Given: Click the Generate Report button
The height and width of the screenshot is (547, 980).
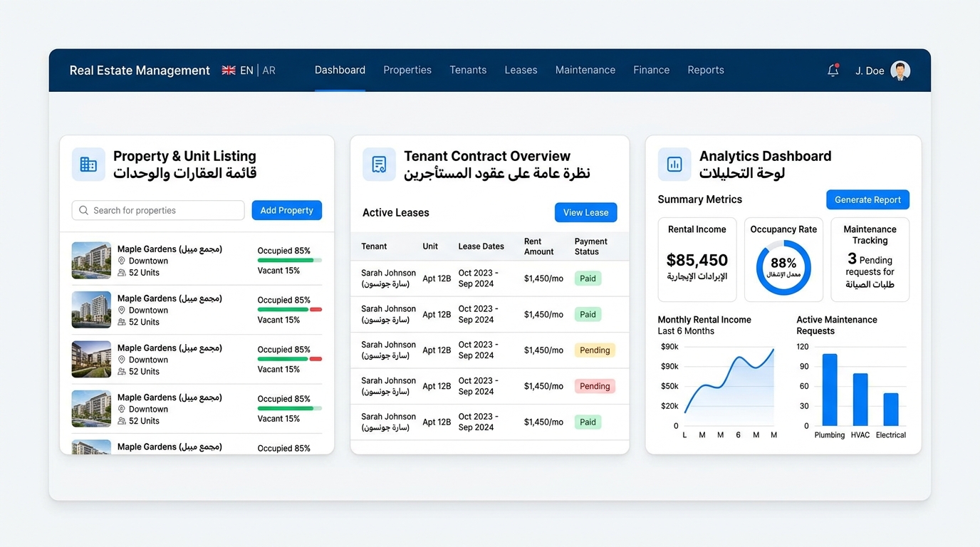Looking at the screenshot, I should (x=867, y=199).
